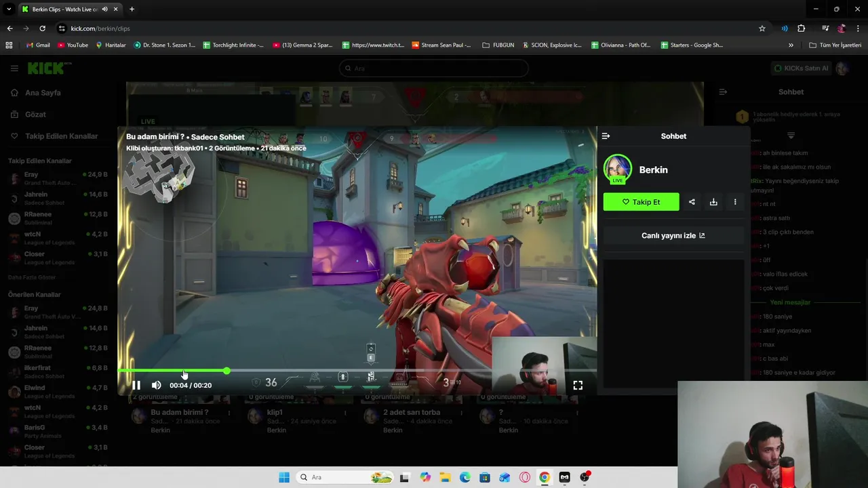Click the clip progress handle
868x488 pixels.
click(x=226, y=371)
